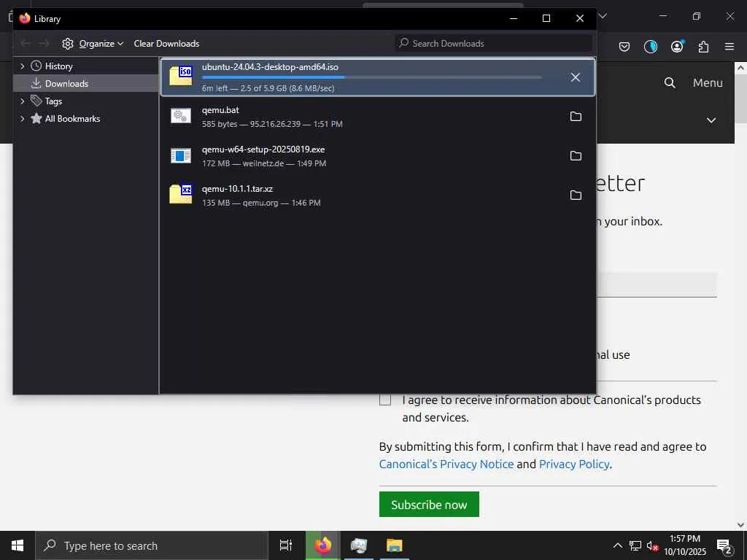This screenshot has height=560, width=747.
Task: Click the Subscribe now button
Action: click(429, 505)
